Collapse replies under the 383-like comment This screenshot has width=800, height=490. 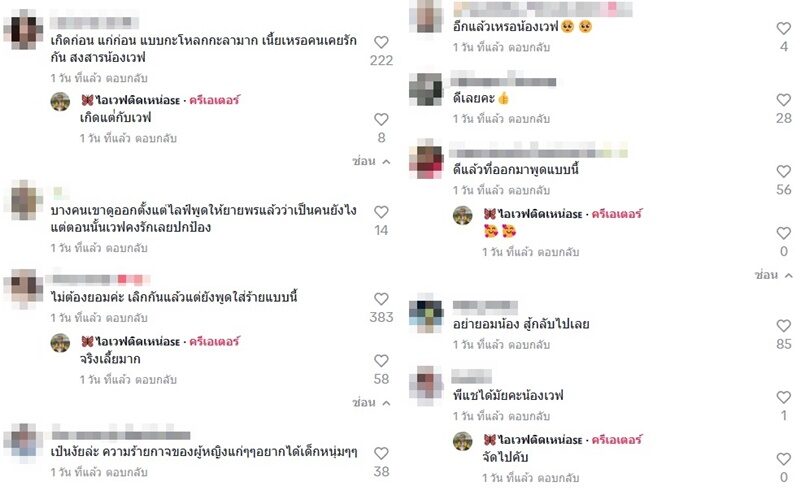(371, 403)
